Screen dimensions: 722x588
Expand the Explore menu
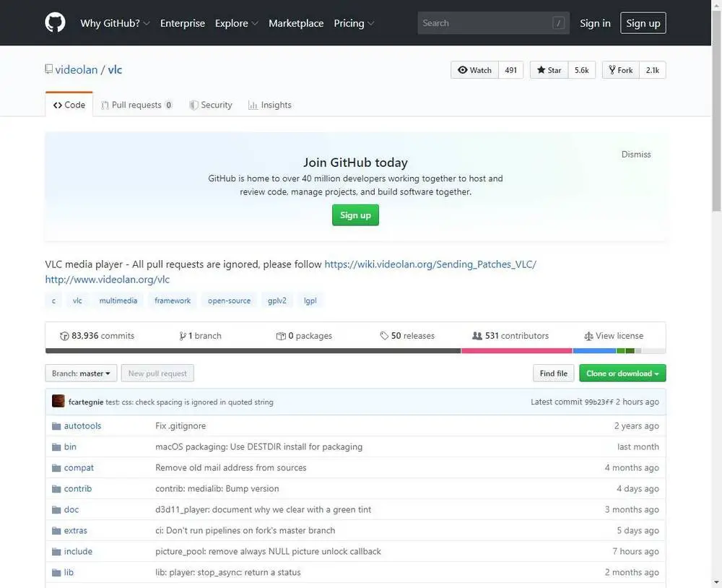point(236,23)
